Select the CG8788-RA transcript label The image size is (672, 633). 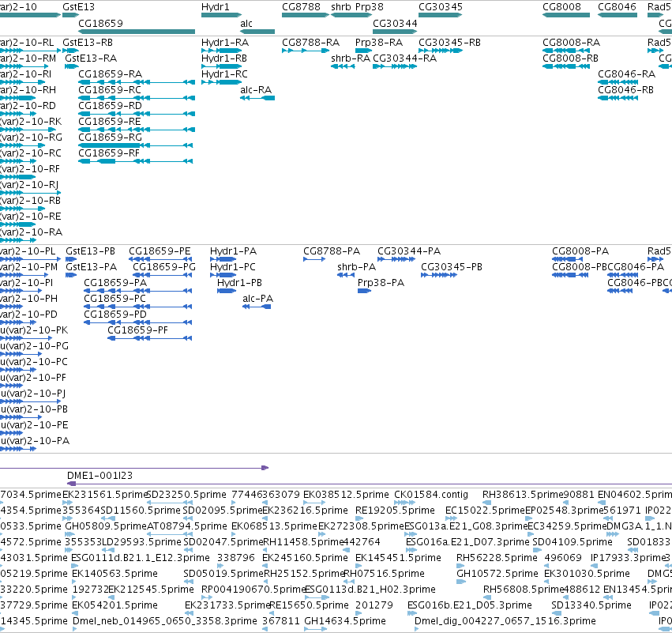(310, 43)
